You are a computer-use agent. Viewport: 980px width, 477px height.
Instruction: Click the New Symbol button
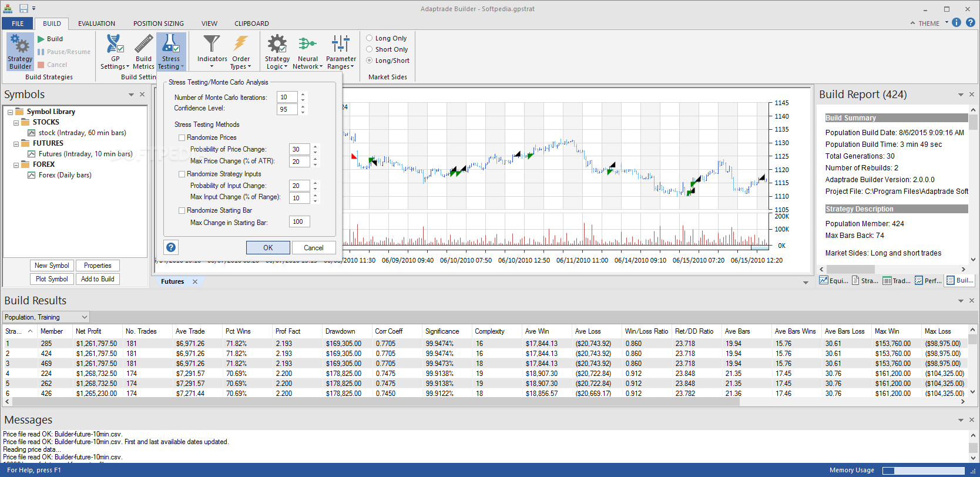pos(52,266)
